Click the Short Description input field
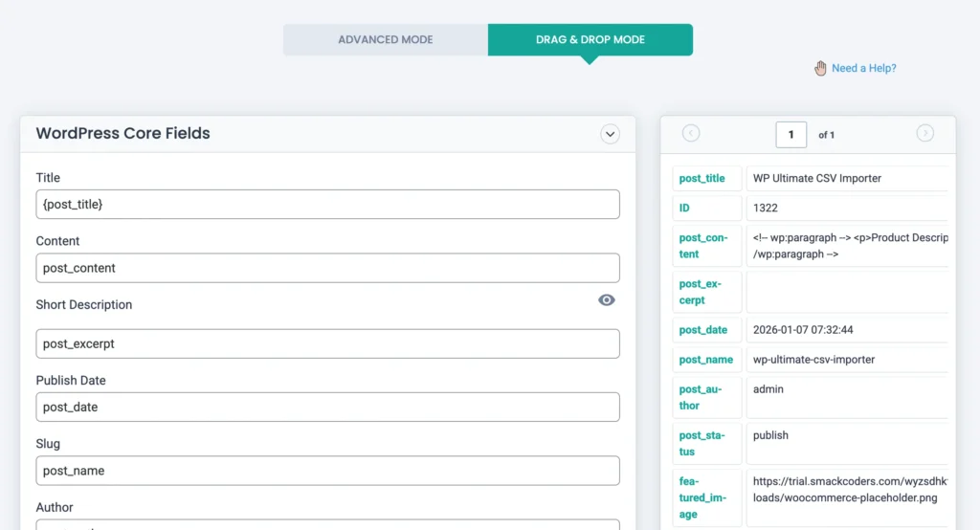 pyautogui.click(x=327, y=343)
